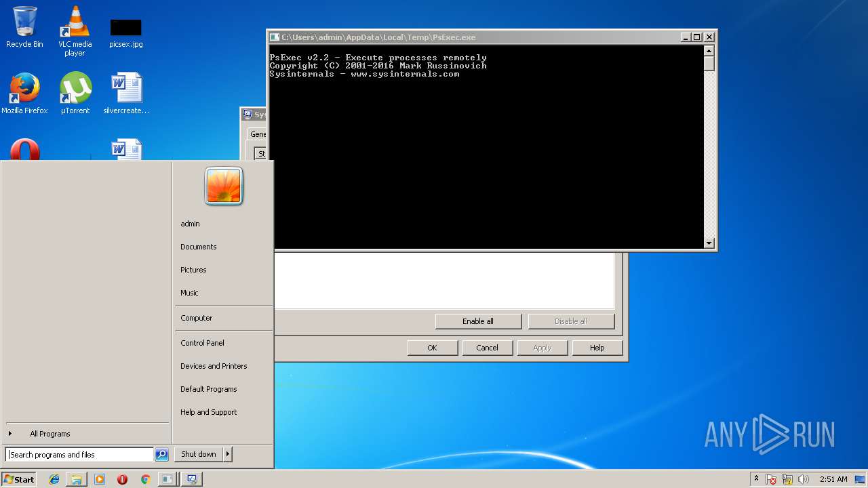Open Control Panel from the Start menu
The height and width of the screenshot is (488, 868).
224,343
